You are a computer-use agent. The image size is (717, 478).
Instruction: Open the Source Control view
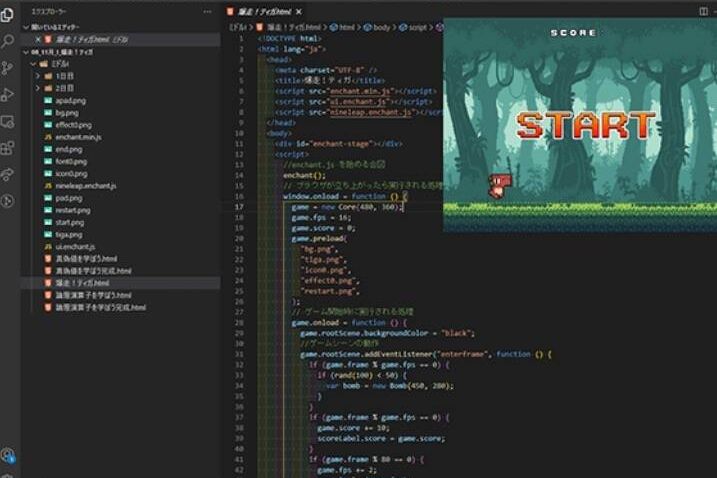(x=7, y=68)
